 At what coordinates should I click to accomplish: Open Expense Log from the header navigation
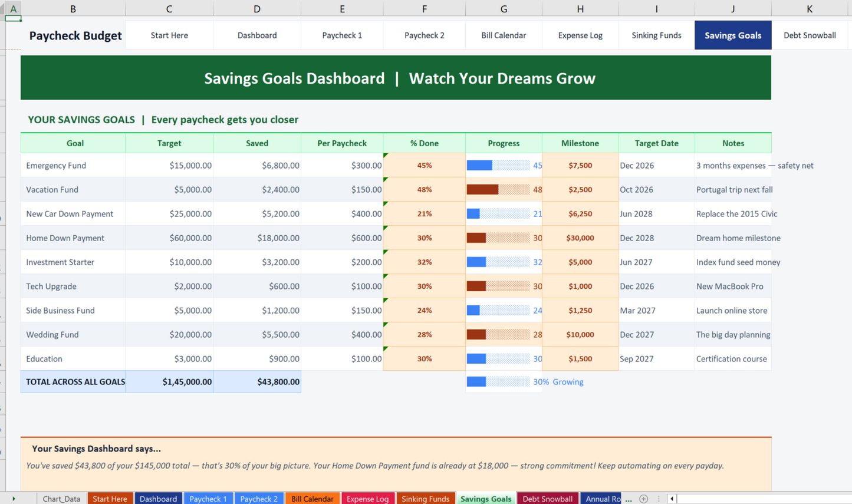coord(580,35)
